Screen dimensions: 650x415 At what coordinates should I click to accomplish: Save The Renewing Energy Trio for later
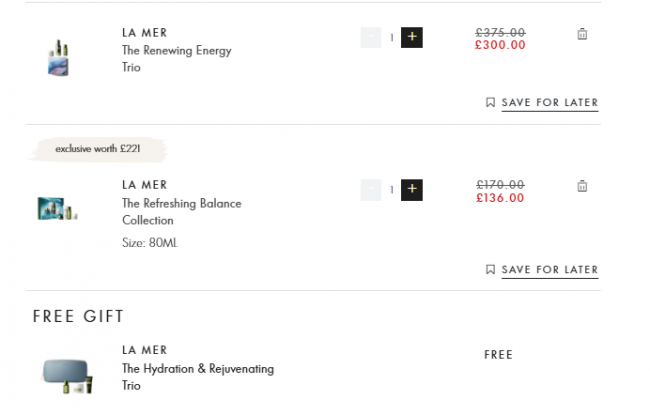click(549, 102)
